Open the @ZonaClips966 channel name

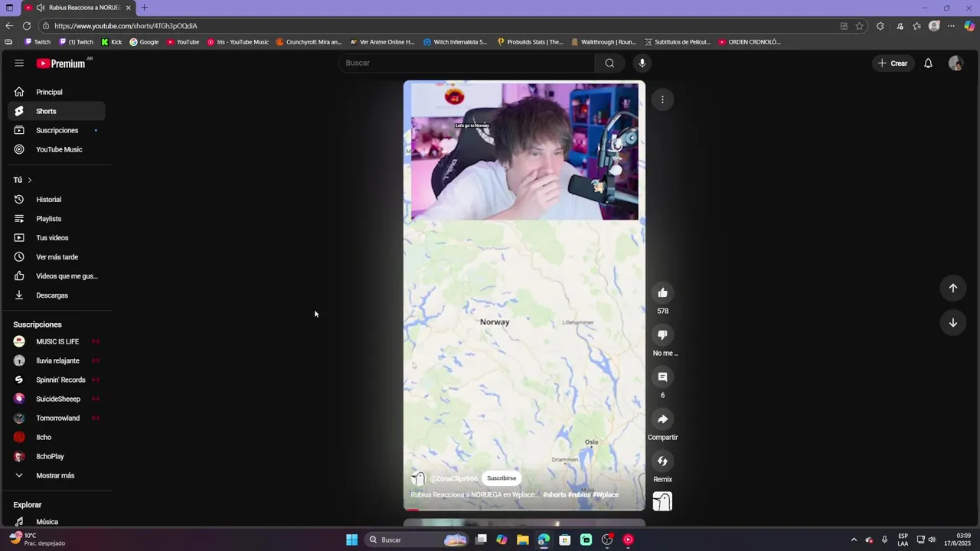point(453,478)
